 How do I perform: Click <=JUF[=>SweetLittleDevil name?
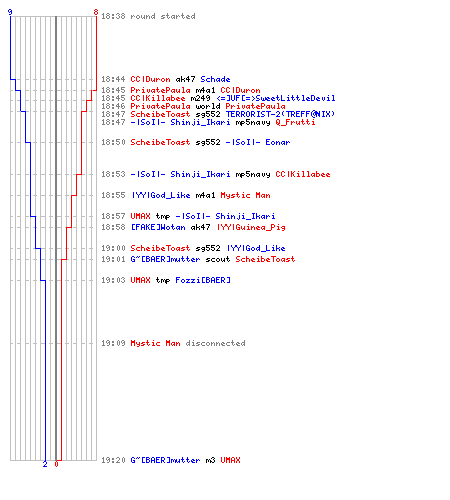pyautogui.click(x=276, y=98)
